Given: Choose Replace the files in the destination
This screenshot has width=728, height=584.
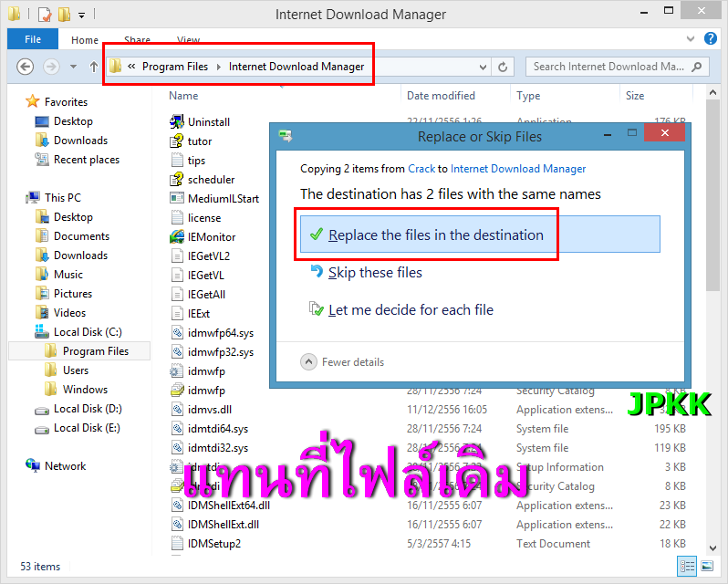Looking at the screenshot, I should [x=480, y=235].
